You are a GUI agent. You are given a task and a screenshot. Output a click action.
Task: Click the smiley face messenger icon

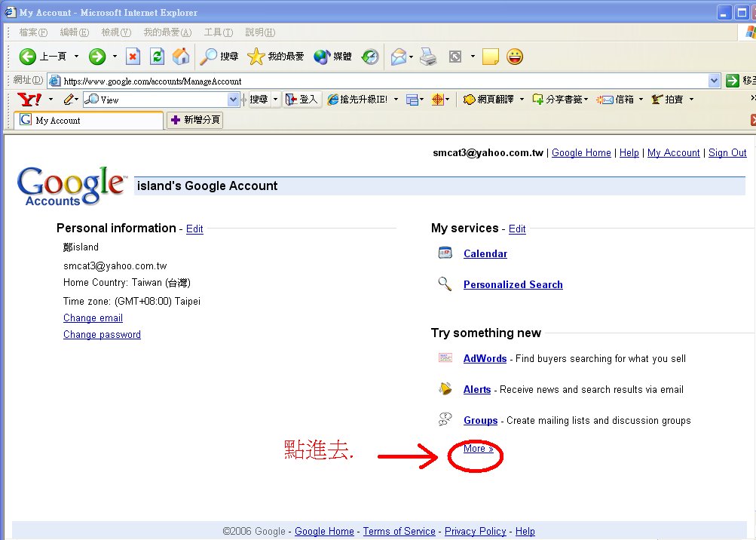[515, 57]
